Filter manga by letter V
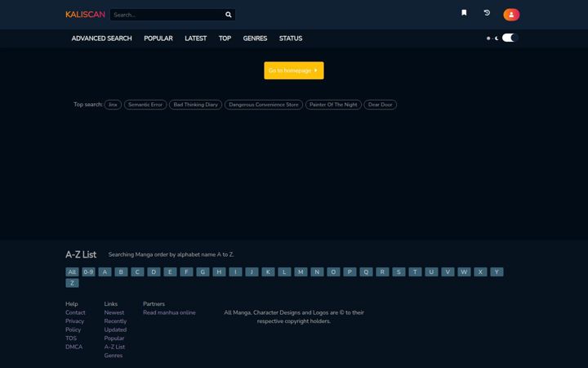 (x=448, y=272)
